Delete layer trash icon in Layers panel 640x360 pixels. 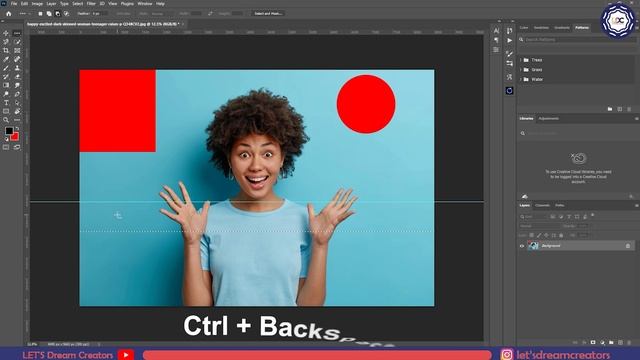point(629,342)
